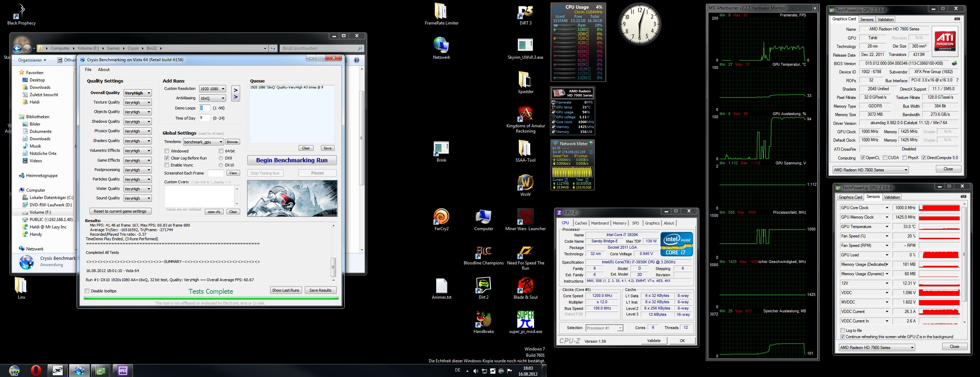Image resolution: width=980 pixels, height=377 pixels.
Task: Open the Brink desktop shortcut
Action: [x=441, y=151]
